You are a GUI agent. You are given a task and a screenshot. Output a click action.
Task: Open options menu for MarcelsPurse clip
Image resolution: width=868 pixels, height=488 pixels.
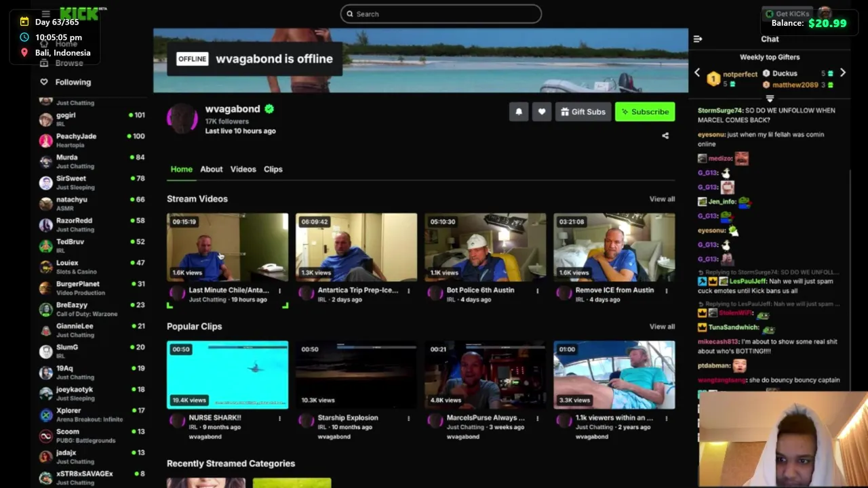tap(537, 419)
